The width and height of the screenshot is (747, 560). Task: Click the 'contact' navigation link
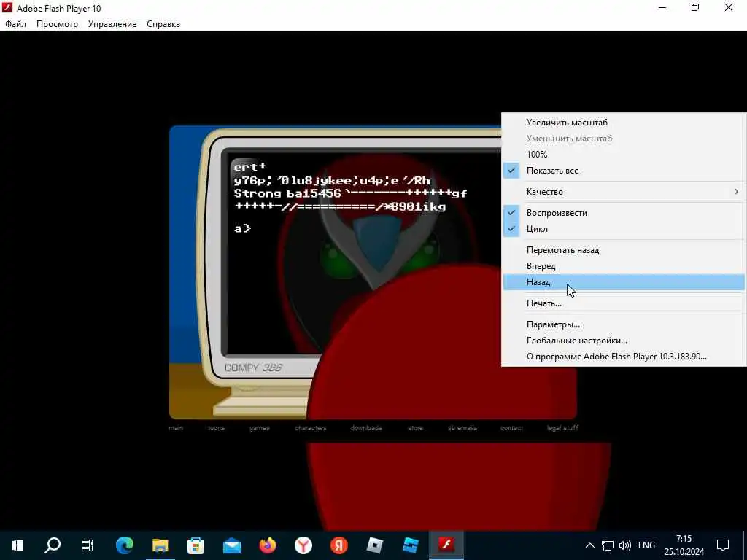(511, 427)
